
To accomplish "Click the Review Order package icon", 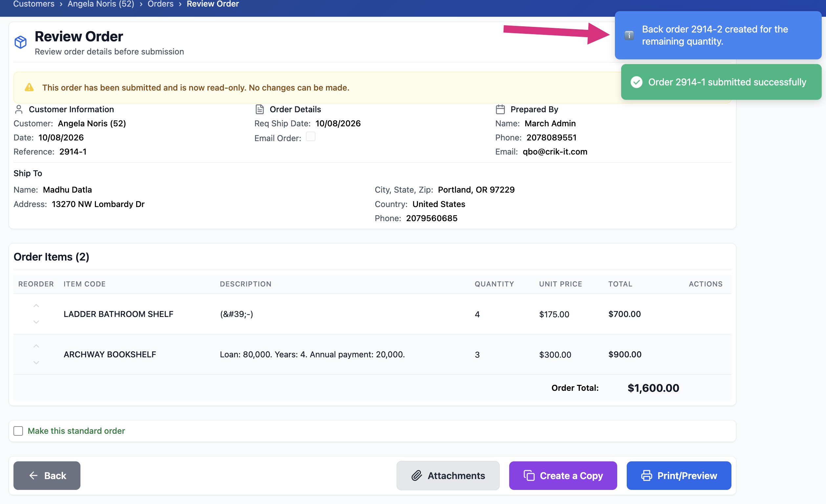I will [x=20, y=42].
